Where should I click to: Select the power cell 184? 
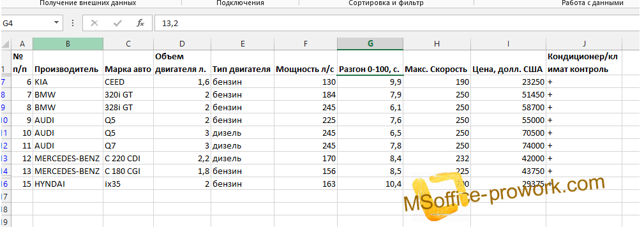pos(305,95)
